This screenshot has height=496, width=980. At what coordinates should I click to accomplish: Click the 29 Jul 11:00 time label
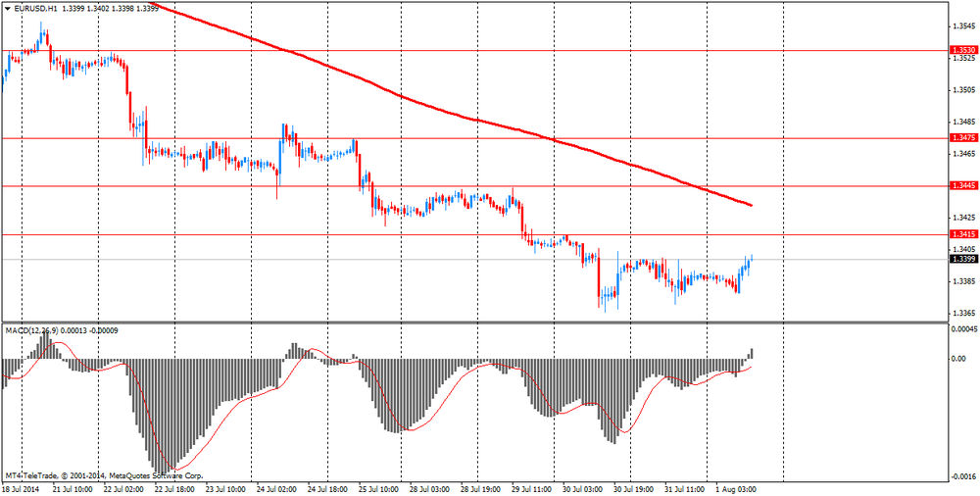coord(532,488)
